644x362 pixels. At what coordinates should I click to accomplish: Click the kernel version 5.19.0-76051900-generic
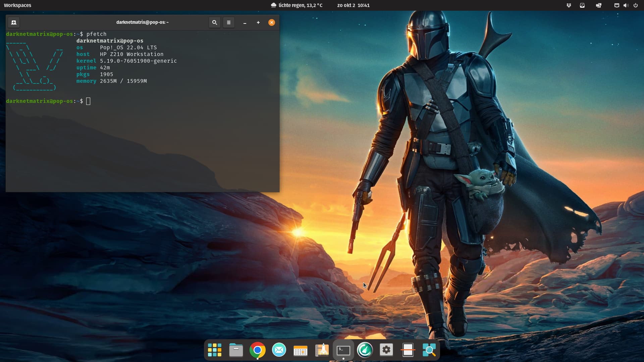tap(138, 61)
